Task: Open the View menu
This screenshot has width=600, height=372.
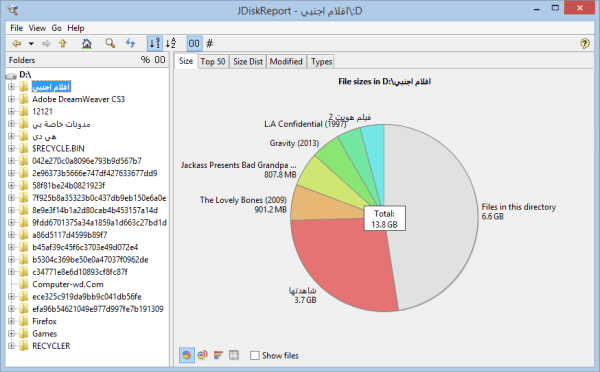Action: tap(37, 28)
